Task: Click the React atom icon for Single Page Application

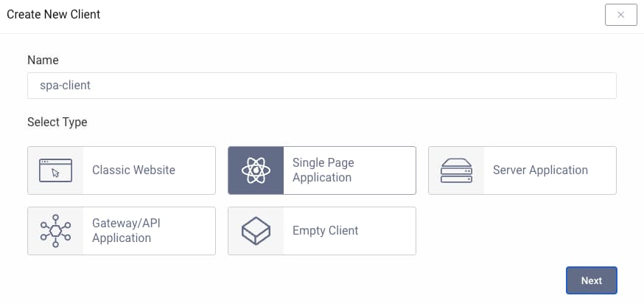Action: 256,170
